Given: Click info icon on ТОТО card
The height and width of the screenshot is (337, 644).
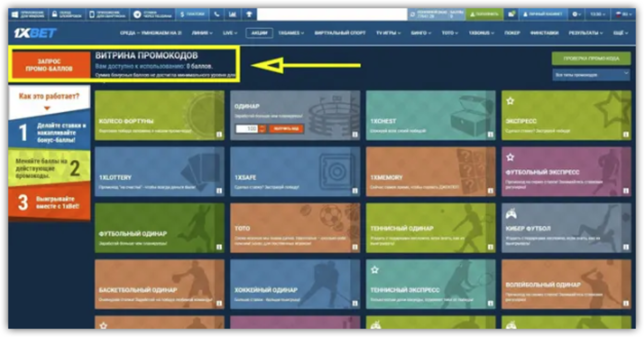Looking at the screenshot, I should pyautogui.click(x=355, y=247).
